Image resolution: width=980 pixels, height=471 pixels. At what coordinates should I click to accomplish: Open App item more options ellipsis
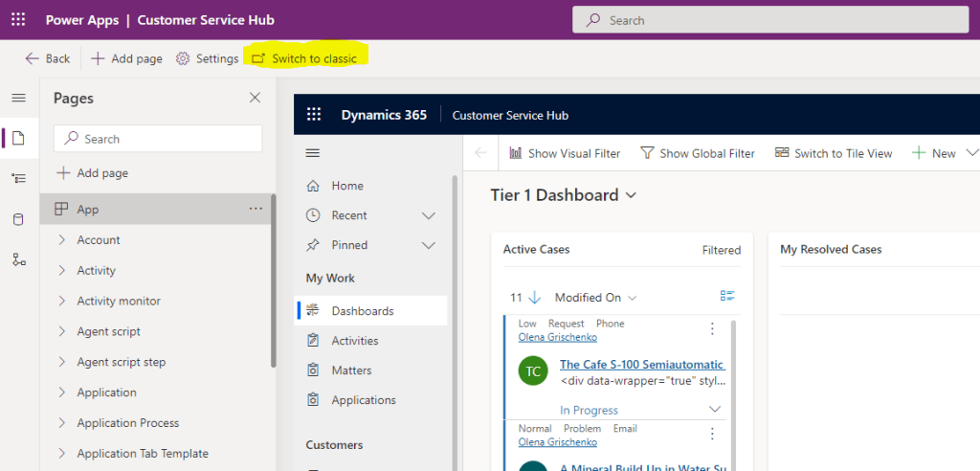coord(256,209)
